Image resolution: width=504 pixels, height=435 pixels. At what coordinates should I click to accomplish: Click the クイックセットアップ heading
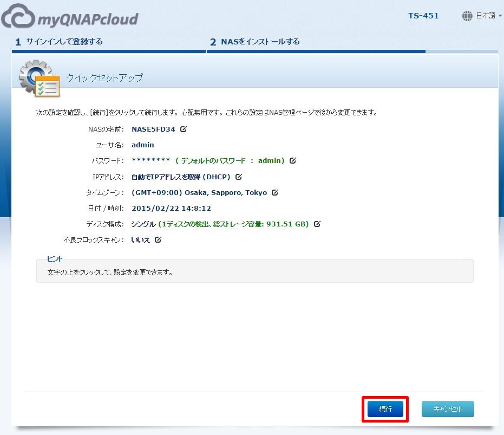point(104,77)
